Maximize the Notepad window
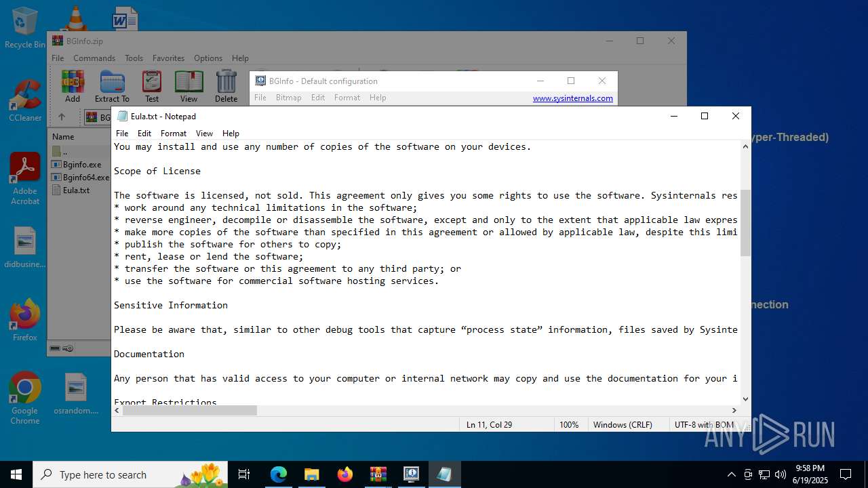The image size is (868, 488). click(705, 116)
